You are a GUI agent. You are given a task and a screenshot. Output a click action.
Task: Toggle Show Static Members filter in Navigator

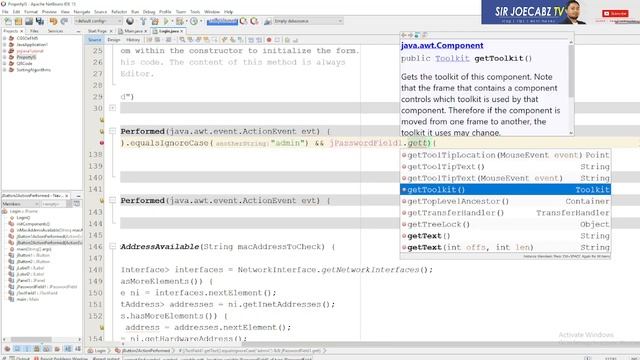[x=27, y=349]
